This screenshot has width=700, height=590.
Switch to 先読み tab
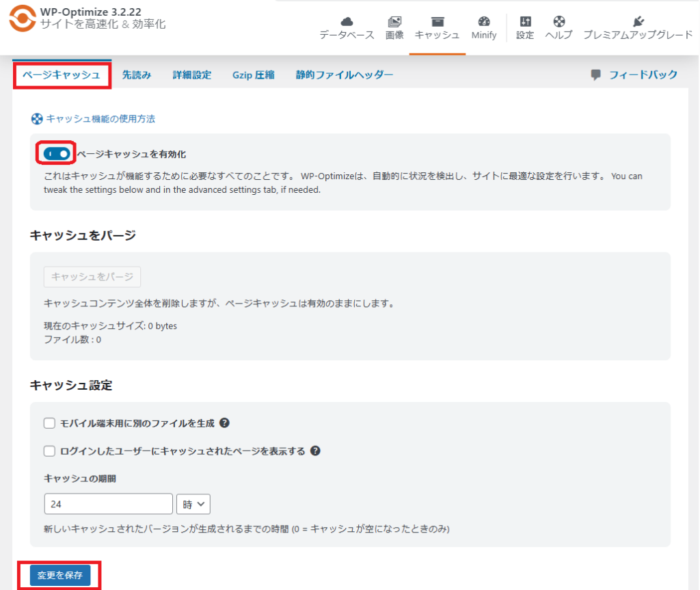coord(137,75)
